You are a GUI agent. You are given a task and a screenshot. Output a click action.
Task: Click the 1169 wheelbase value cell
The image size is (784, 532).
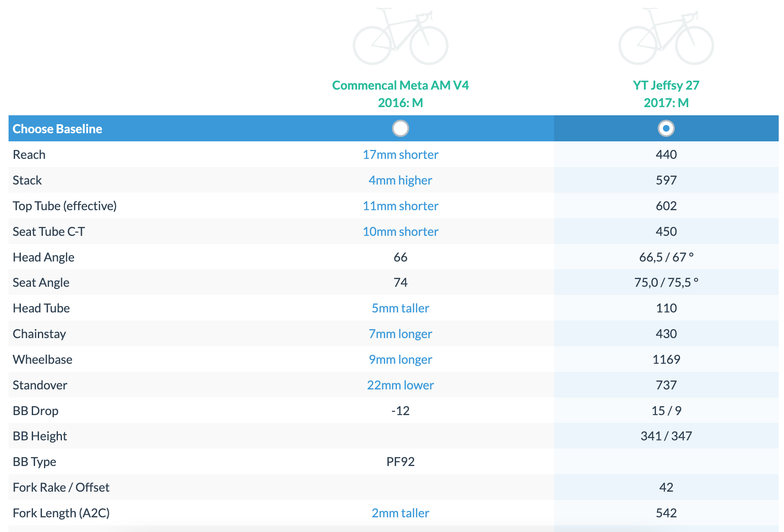[666, 359]
